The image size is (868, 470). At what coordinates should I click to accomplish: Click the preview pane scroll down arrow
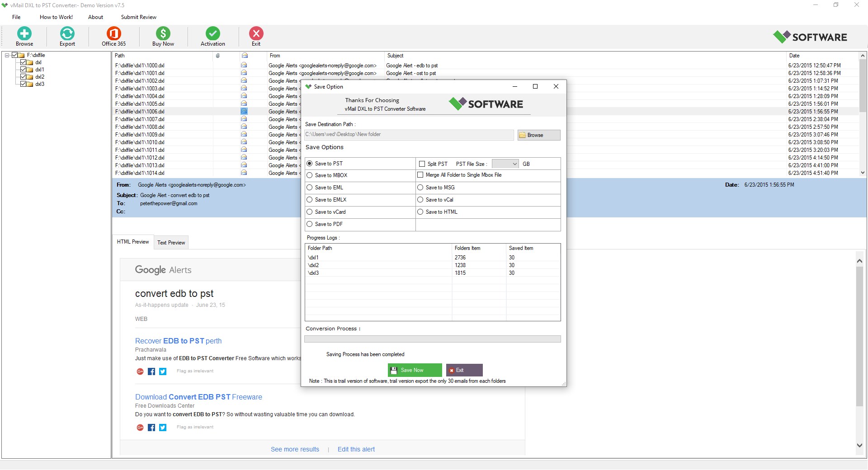click(x=859, y=445)
